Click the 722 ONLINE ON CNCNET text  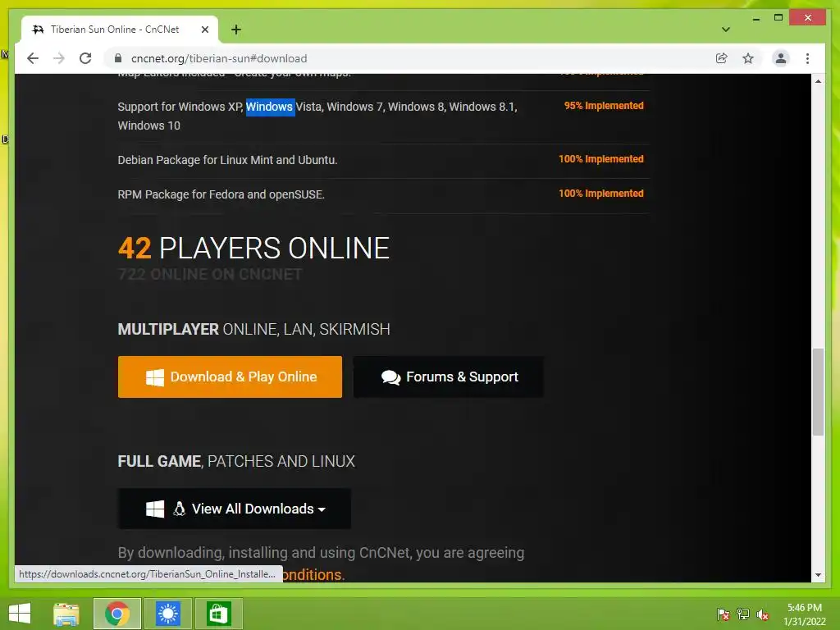point(209,274)
